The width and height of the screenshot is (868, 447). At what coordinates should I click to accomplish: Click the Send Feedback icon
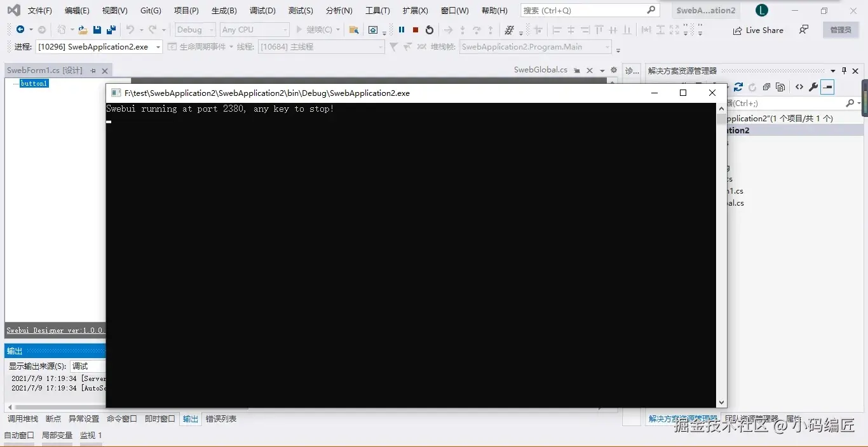pyautogui.click(x=804, y=30)
